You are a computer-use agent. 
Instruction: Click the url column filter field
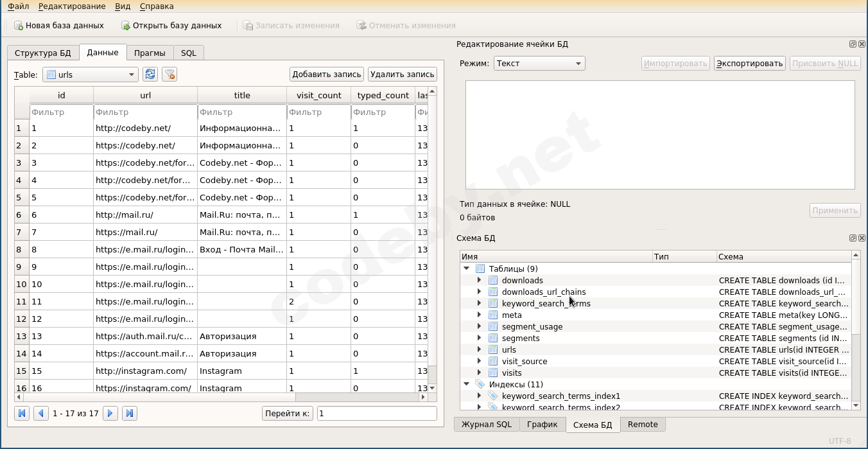tap(145, 112)
